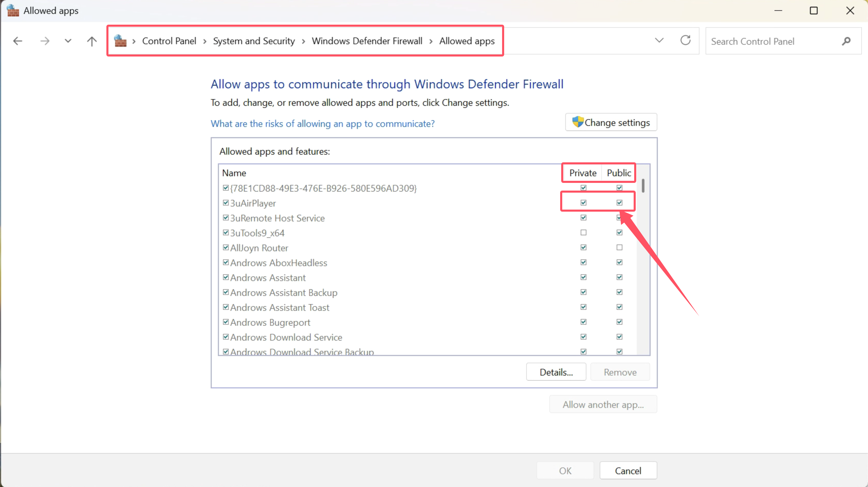868x487 pixels.
Task: Toggle the 3uAirPlayer name checkbox
Action: pos(226,202)
